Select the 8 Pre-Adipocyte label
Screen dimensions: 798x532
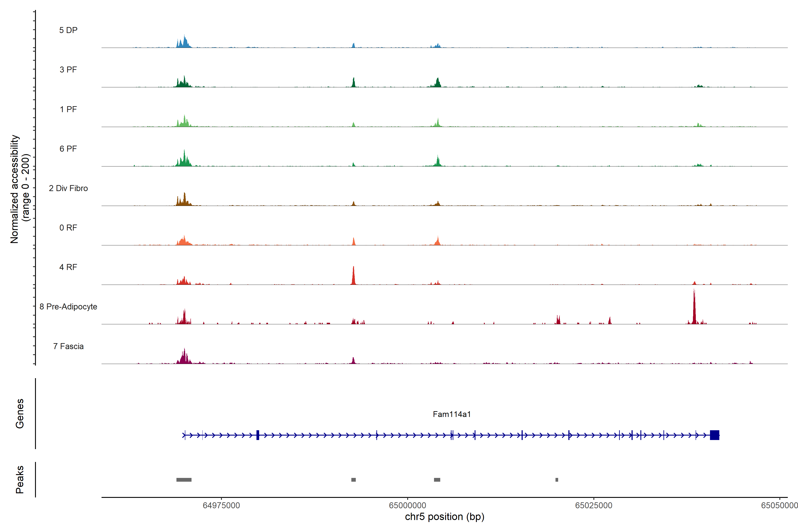[x=68, y=307]
